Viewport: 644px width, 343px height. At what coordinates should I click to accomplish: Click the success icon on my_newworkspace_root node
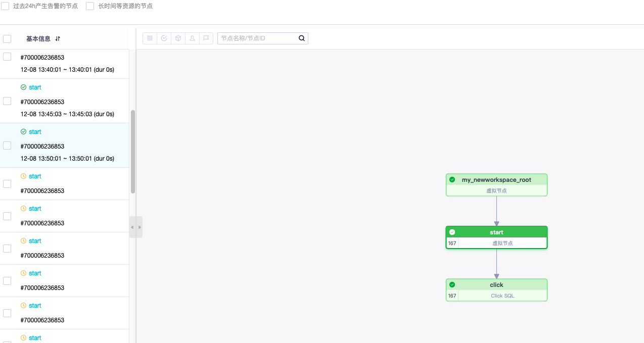coord(452,179)
